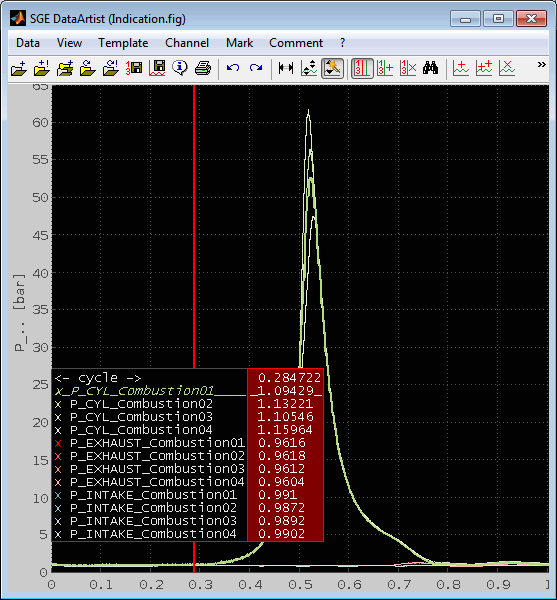Click the info speech bubble icon
The height and width of the screenshot is (600, 557).
click(180, 68)
